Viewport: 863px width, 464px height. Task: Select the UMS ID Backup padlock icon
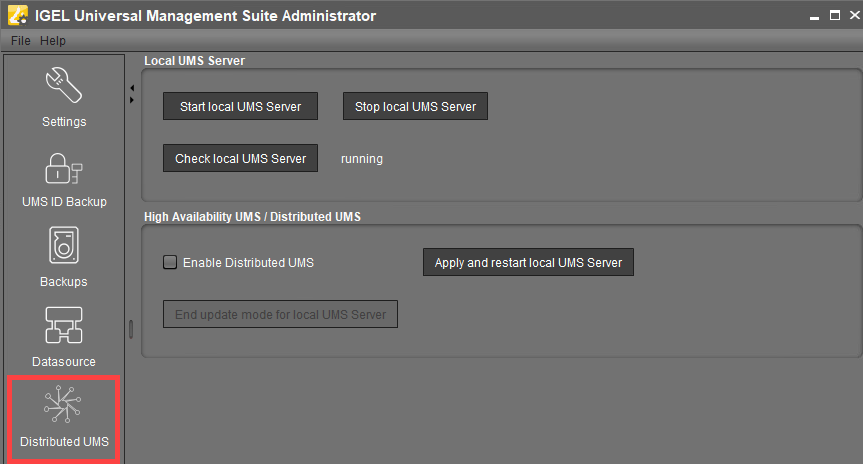pyautogui.click(x=64, y=168)
